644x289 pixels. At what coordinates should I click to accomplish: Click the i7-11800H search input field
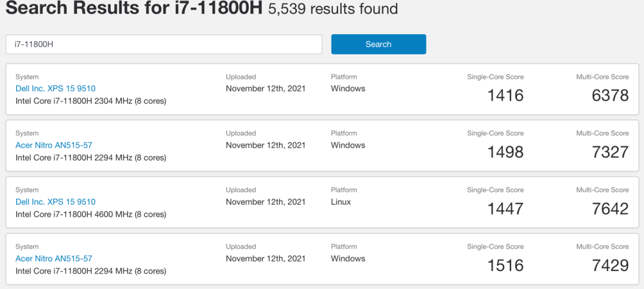[x=163, y=44]
